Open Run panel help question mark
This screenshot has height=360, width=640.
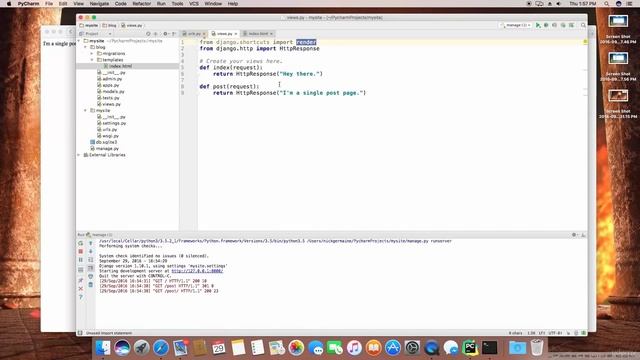(x=81, y=297)
